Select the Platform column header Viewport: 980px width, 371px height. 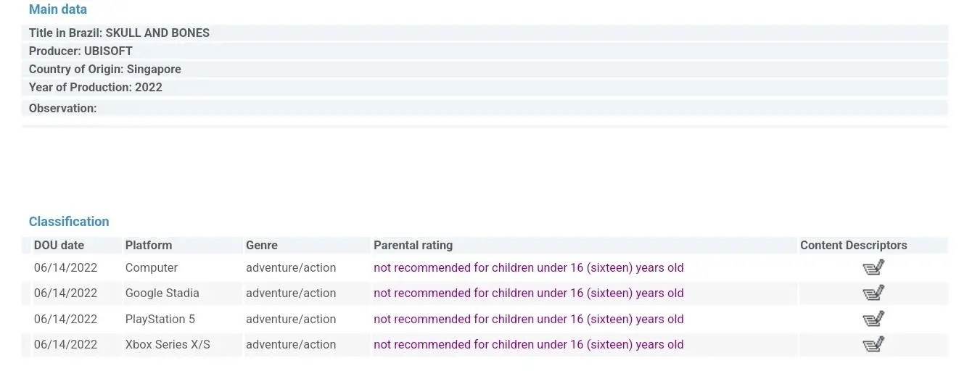click(x=149, y=245)
